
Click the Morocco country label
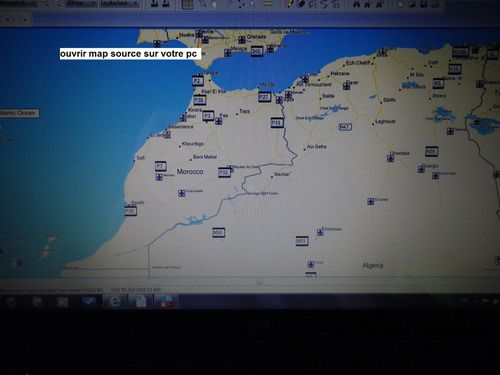tap(190, 172)
